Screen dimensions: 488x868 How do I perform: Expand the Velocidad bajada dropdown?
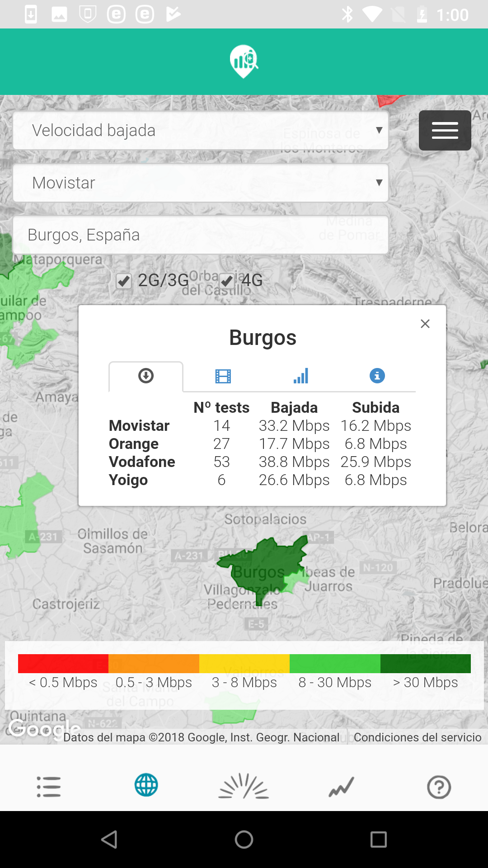[201, 131]
